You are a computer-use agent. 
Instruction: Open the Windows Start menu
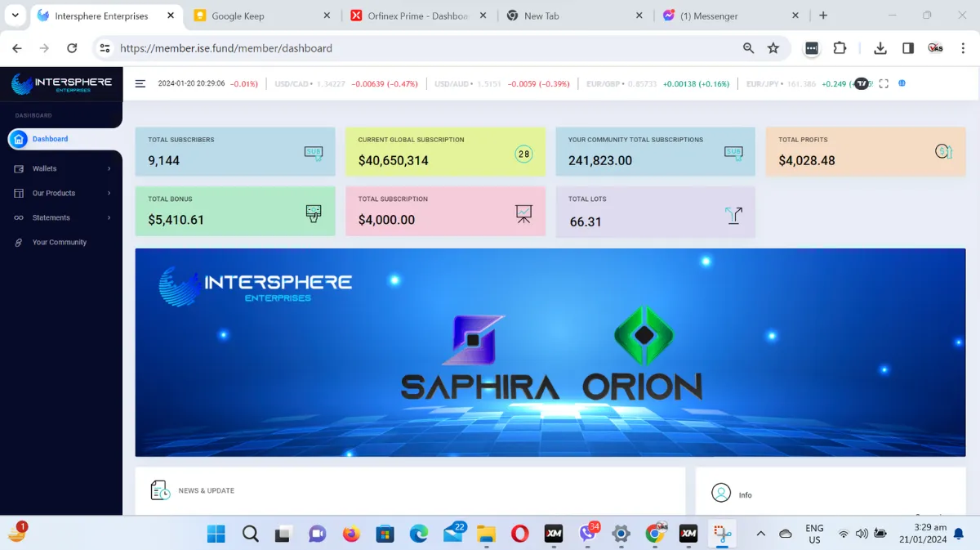(x=216, y=534)
